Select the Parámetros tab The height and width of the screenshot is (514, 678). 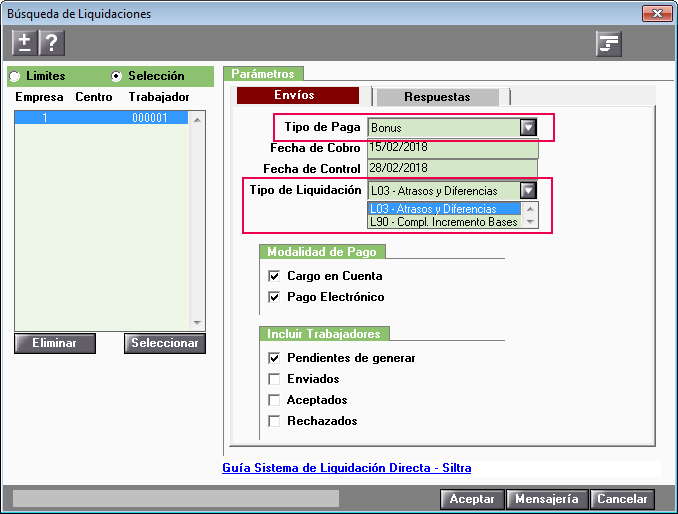pos(263,74)
